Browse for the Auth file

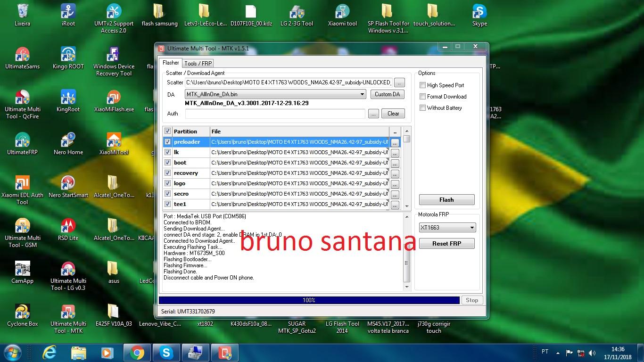(x=373, y=114)
